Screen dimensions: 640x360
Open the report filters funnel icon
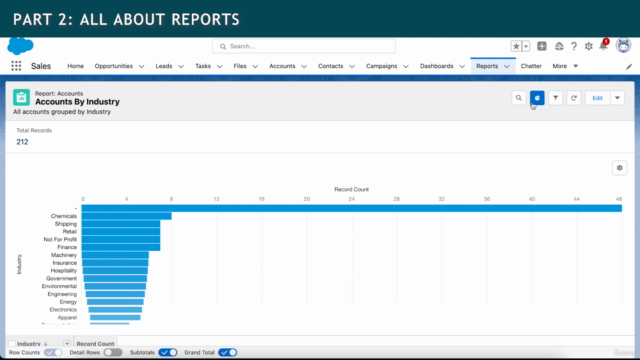[555, 98]
